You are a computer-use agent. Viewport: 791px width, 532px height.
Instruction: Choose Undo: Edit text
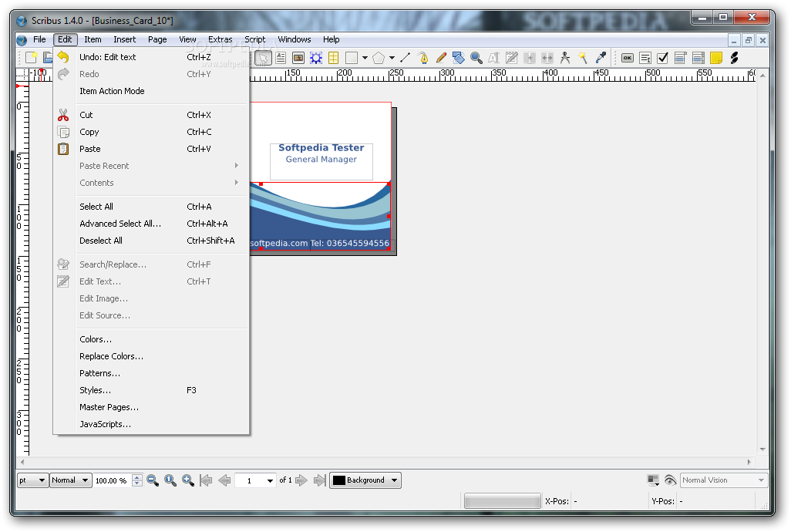pyautogui.click(x=151, y=57)
